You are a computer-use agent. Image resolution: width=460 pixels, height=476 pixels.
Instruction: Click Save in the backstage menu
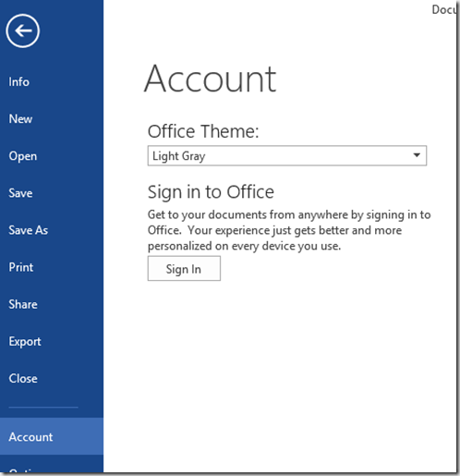pyautogui.click(x=20, y=193)
